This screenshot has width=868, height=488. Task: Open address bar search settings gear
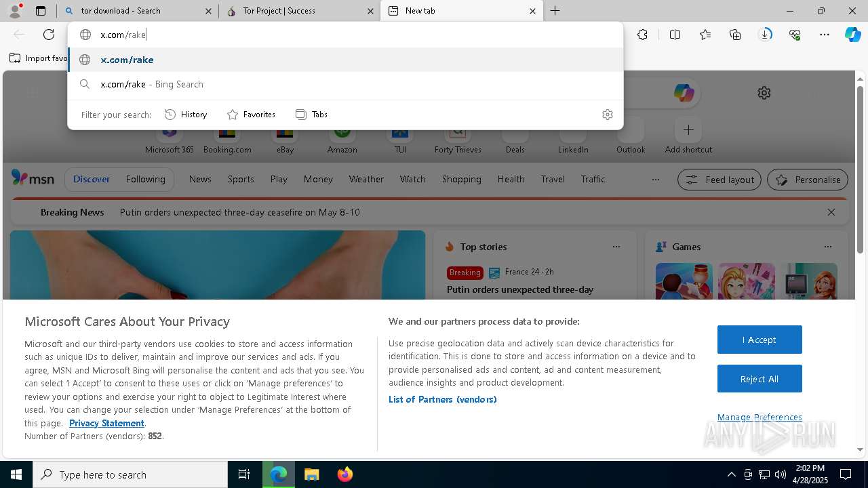click(x=608, y=115)
